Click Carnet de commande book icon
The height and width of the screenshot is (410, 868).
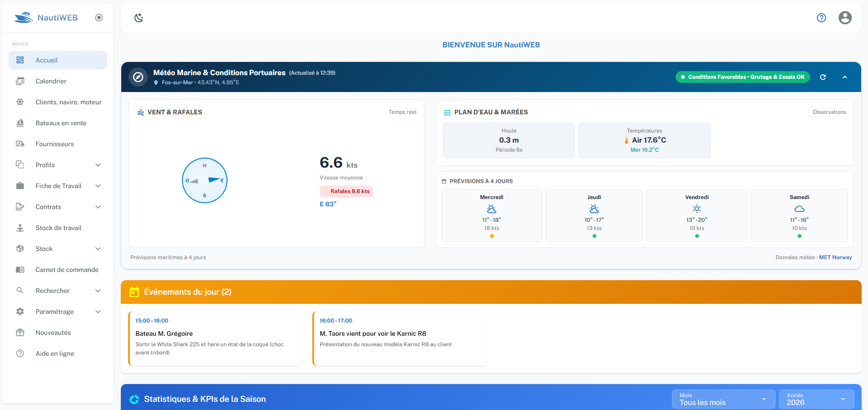pyautogui.click(x=20, y=270)
